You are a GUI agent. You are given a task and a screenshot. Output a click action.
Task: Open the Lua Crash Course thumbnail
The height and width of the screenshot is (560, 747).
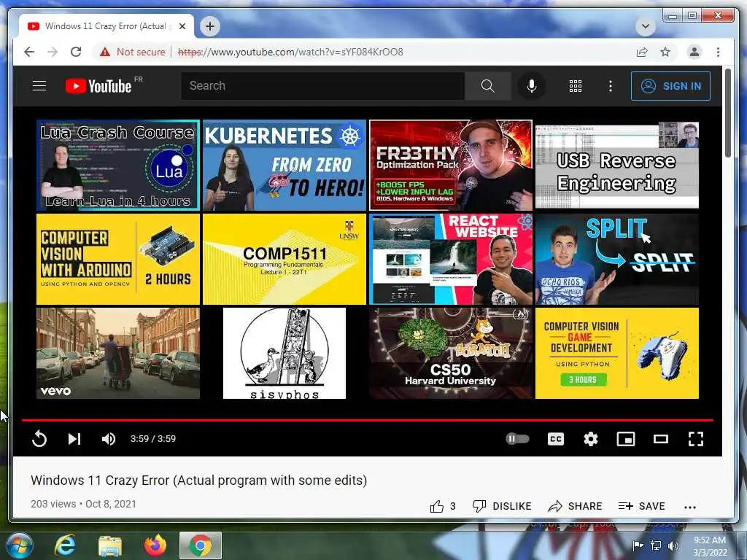pyautogui.click(x=118, y=166)
